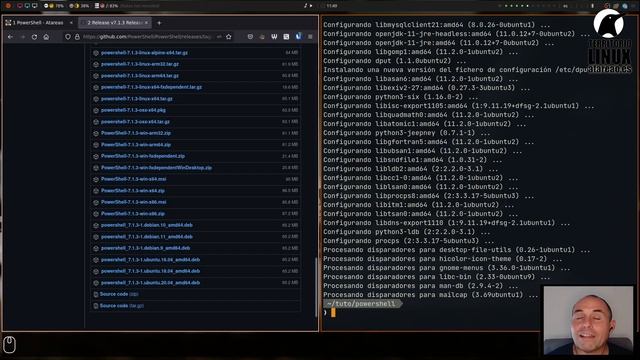Select the Release v7.1.3 browser tab
Screen dimensions: 640x360
[x=114, y=23]
